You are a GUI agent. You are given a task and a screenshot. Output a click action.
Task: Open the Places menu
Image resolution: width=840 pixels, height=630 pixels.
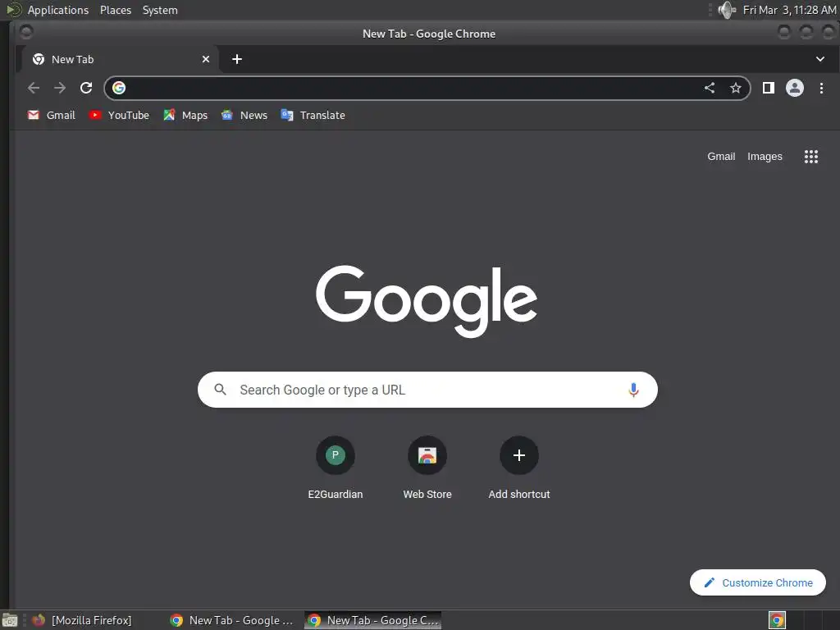pos(116,10)
